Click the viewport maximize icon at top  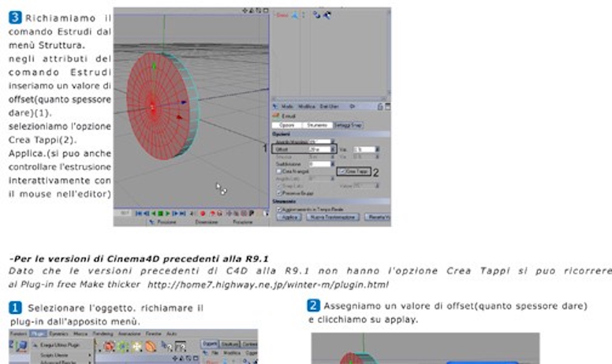point(266,11)
